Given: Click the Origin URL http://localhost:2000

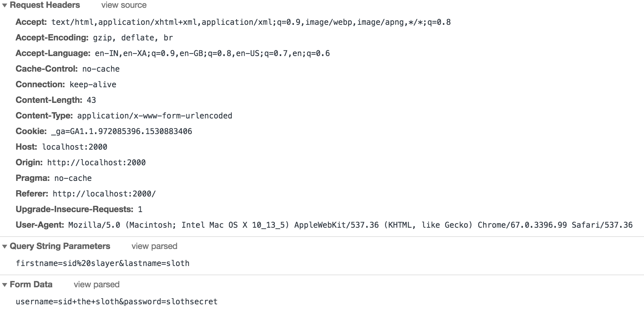Looking at the screenshot, I should tap(97, 162).
